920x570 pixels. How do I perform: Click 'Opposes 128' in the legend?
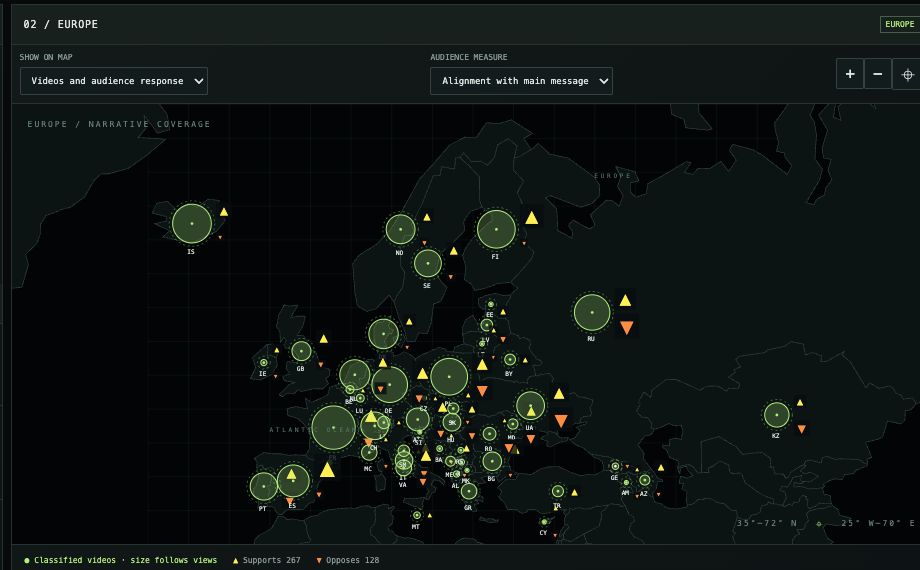pos(347,560)
